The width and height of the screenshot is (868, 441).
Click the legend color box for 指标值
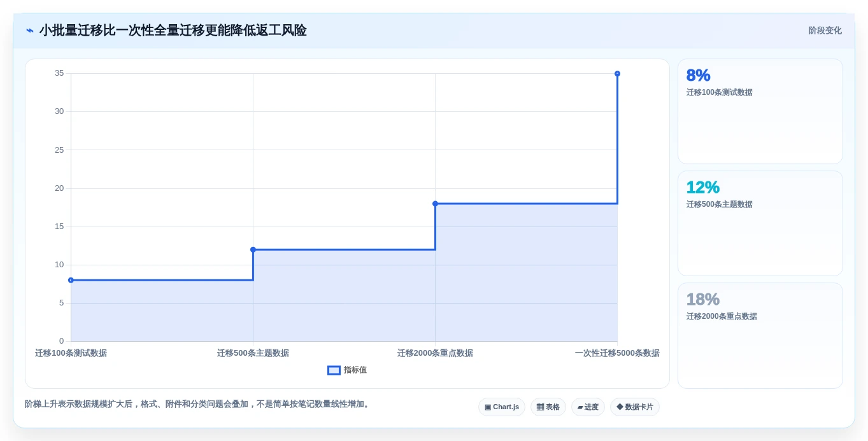pyautogui.click(x=334, y=370)
